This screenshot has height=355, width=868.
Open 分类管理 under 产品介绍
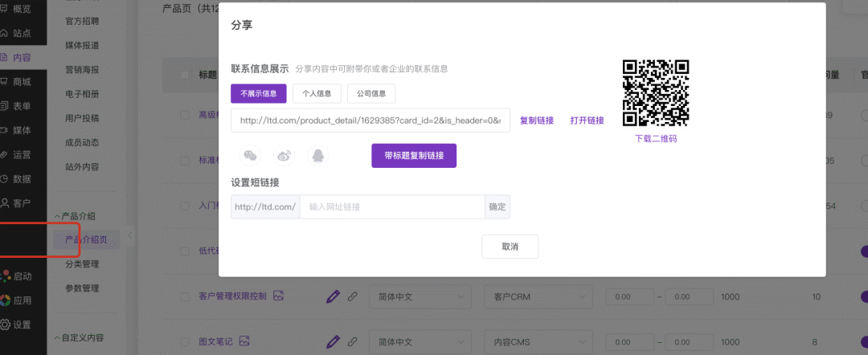pos(82,263)
